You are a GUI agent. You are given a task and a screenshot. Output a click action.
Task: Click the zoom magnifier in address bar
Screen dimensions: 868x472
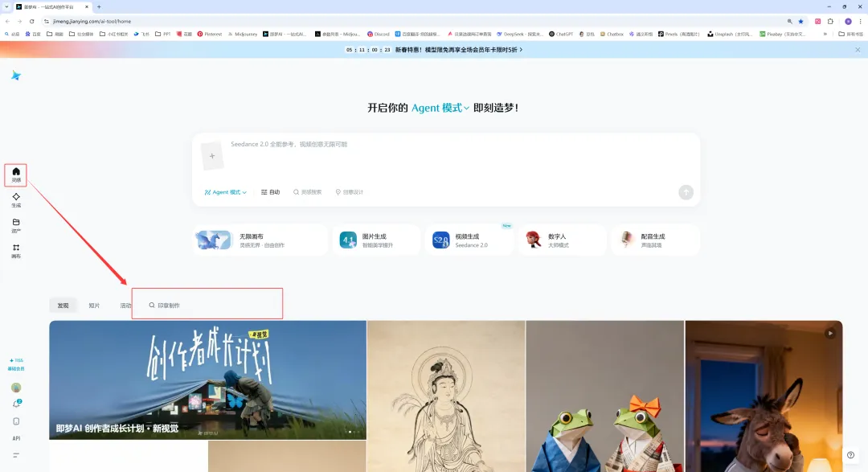point(789,21)
